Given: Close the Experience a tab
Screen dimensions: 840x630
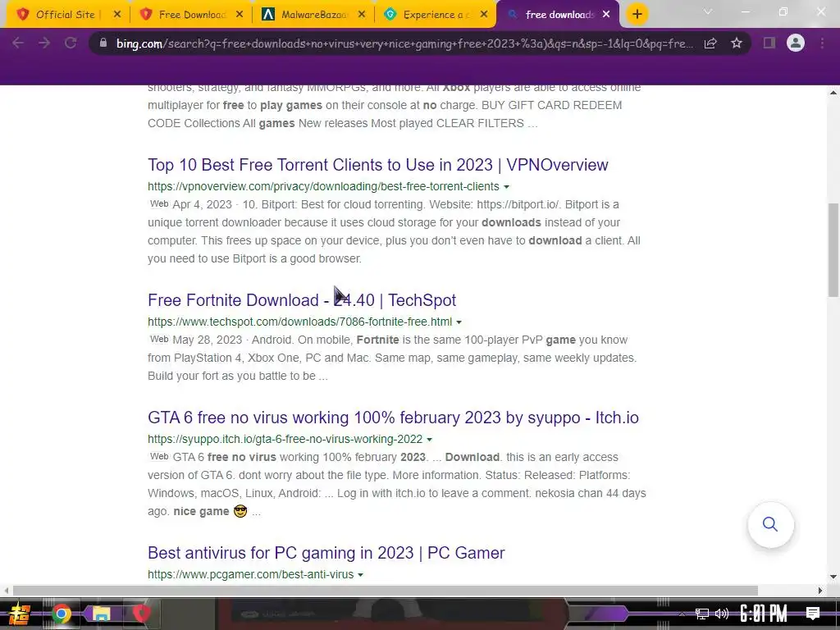Looking at the screenshot, I should click(x=484, y=15).
